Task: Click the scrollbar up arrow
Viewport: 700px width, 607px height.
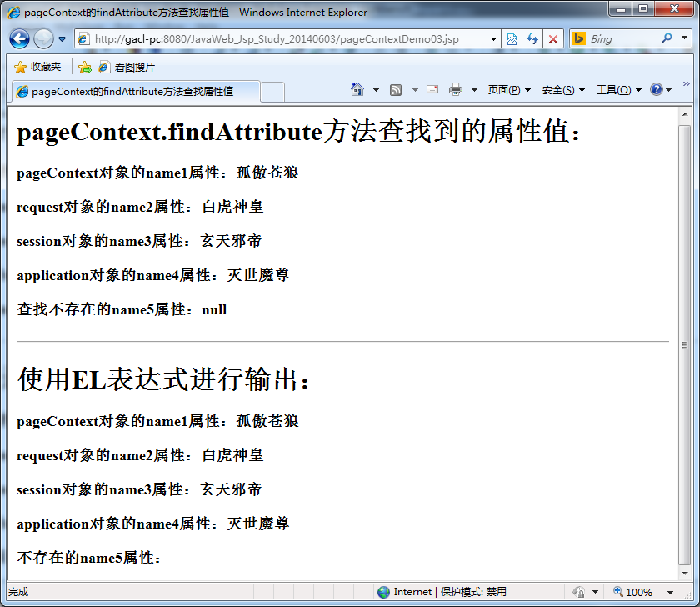Action: [685, 114]
